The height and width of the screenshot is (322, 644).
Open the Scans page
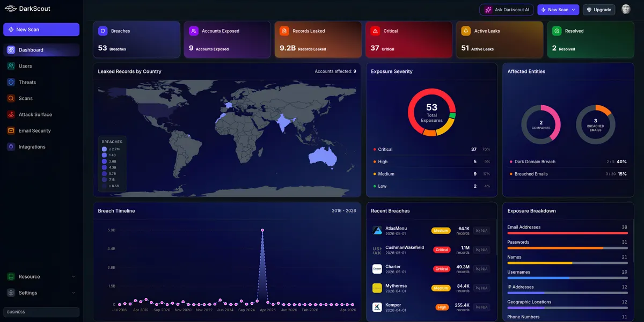coord(41,98)
